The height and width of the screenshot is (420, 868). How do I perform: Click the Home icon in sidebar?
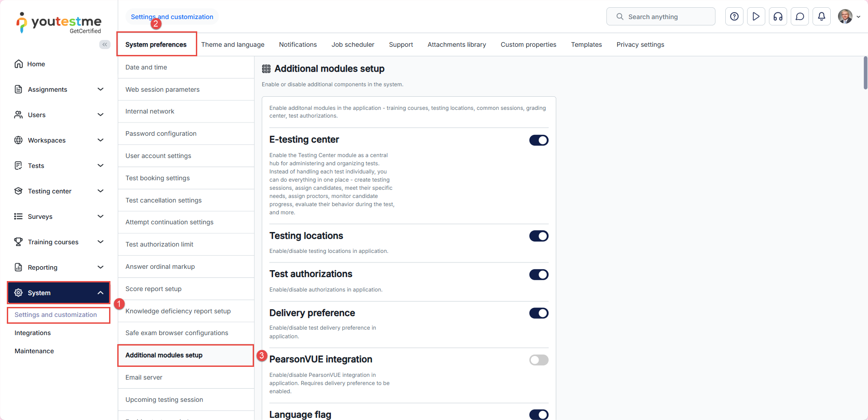pos(19,64)
